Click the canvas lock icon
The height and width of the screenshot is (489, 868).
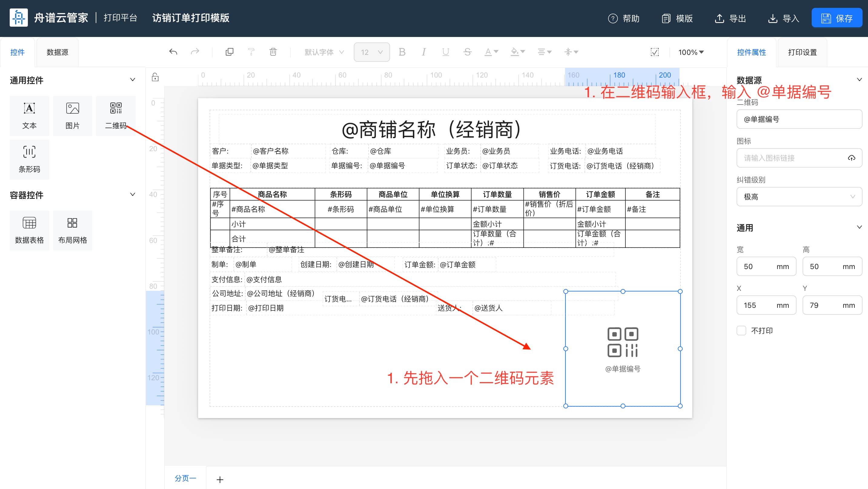point(155,77)
